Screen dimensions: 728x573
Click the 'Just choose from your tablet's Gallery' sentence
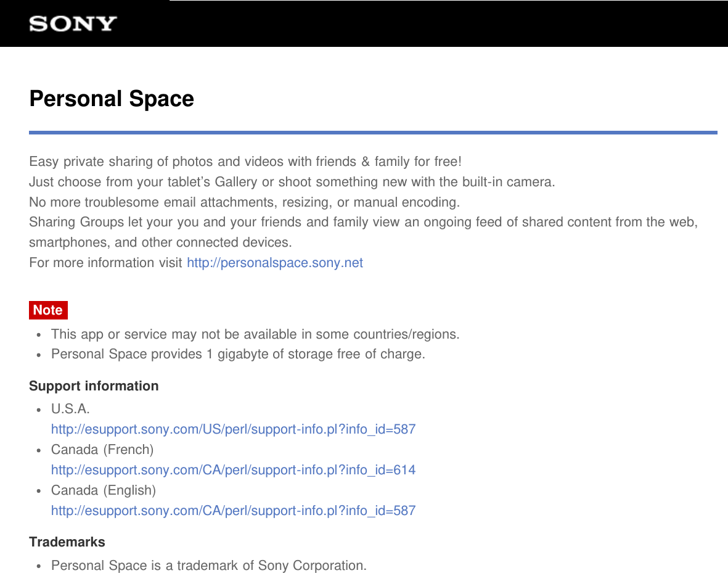coord(292,182)
